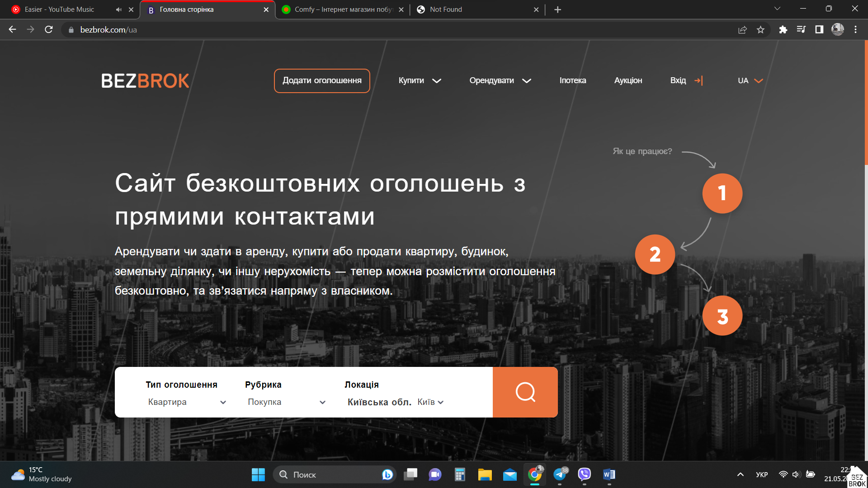Viewport: 868px width, 488px height.
Task: Open the UA language dropdown
Action: click(x=750, y=81)
